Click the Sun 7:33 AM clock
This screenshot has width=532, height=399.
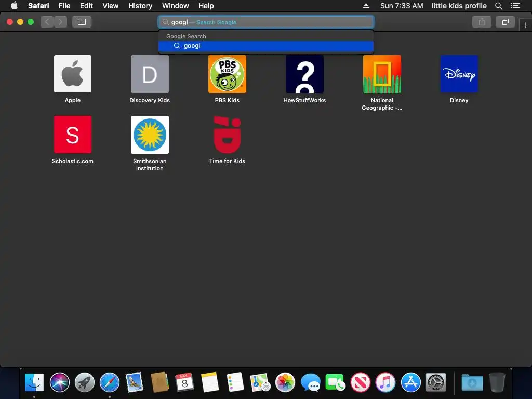click(402, 6)
